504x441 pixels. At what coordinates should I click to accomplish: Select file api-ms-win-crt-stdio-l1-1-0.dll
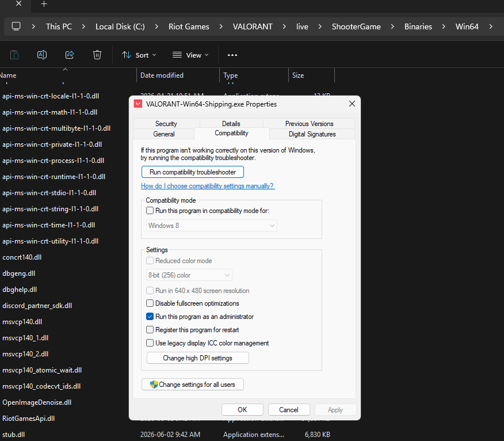click(49, 193)
